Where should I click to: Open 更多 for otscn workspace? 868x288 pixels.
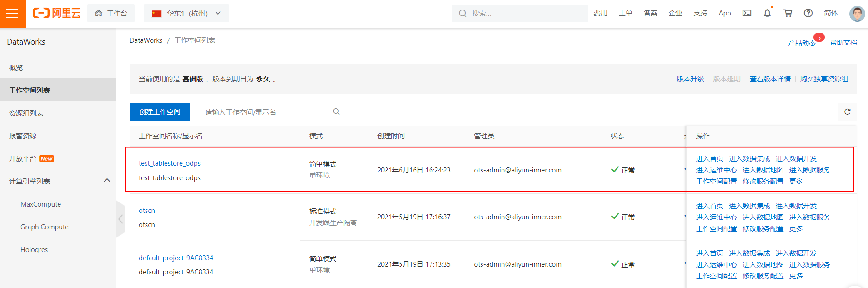[x=796, y=228]
